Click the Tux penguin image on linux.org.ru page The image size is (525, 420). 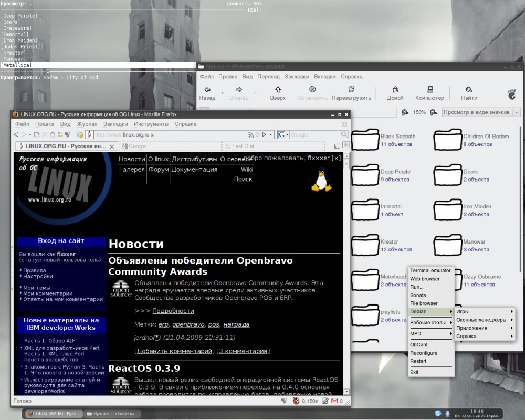click(x=321, y=180)
